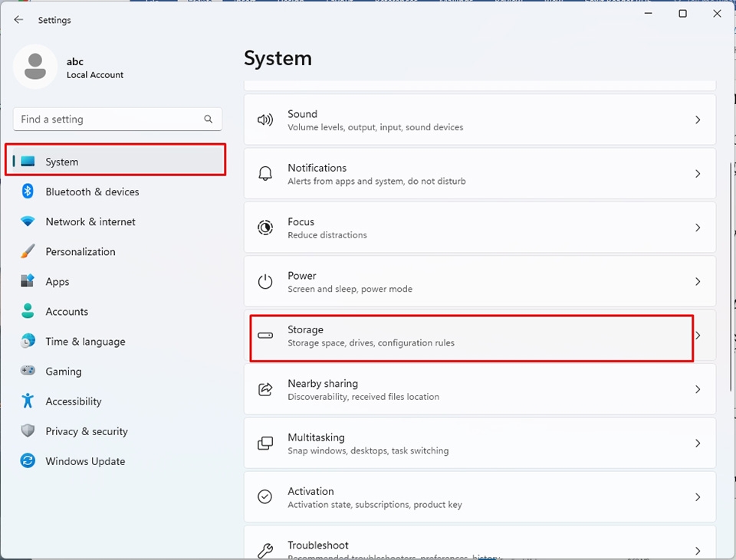Click 'Discoverability, received files location' text
Image resolution: width=736 pixels, height=560 pixels.
tap(363, 397)
